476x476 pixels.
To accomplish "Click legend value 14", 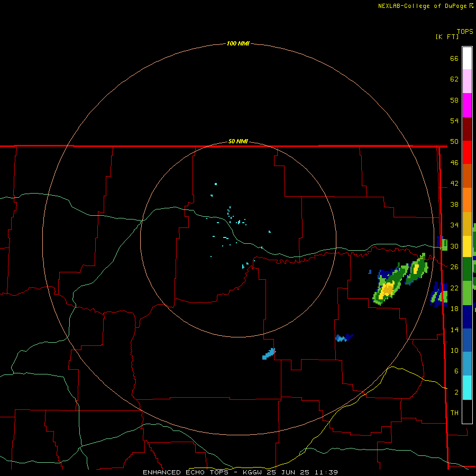I will coord(454,329).
